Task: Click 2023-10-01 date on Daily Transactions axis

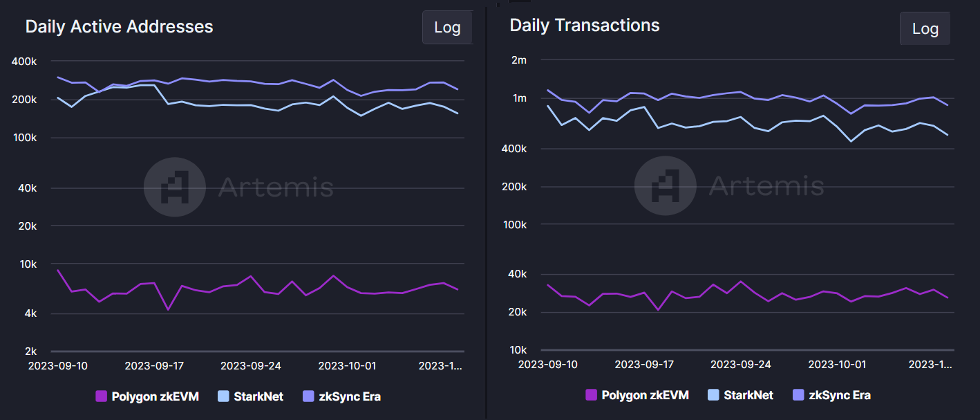Action: coord(837,364)
